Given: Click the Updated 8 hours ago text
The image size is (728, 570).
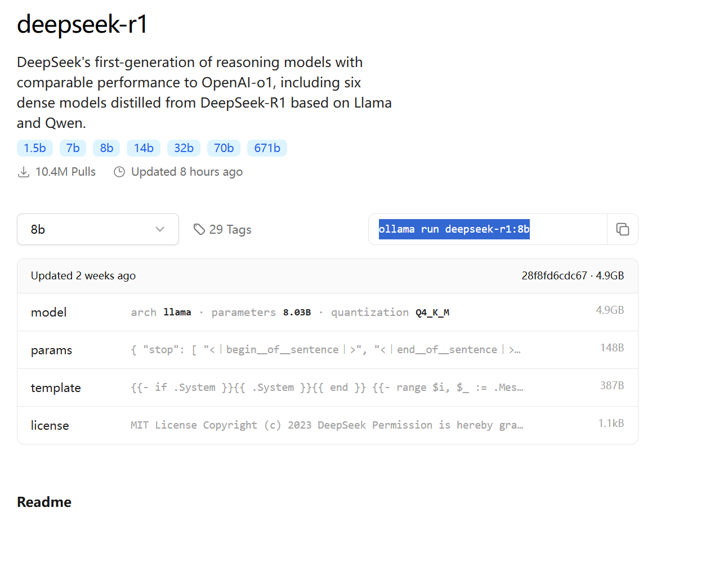Looking at the screenshot, I should point(187,172).
